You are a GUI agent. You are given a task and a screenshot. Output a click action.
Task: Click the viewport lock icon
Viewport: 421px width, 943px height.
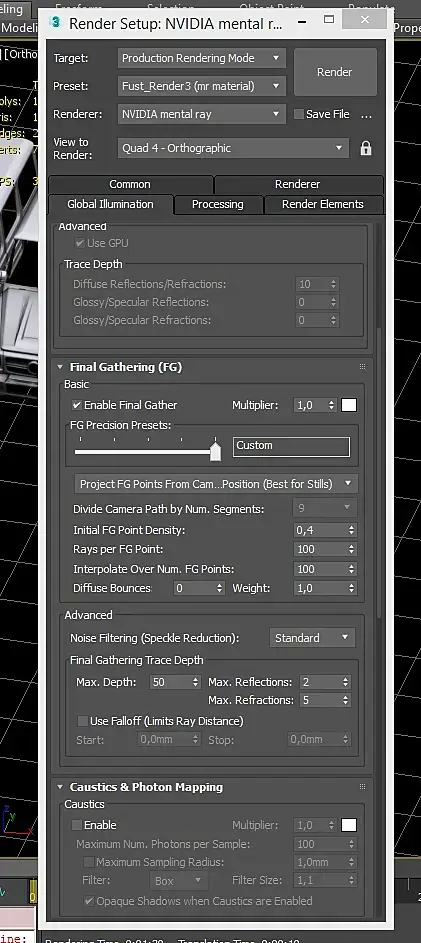[x=366, y=149]
